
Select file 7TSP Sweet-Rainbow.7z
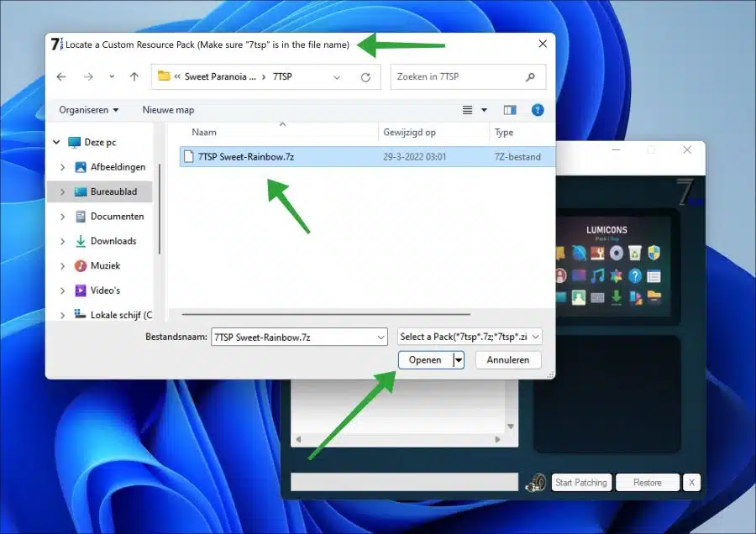pyautogui.click(x=367, y=157)
